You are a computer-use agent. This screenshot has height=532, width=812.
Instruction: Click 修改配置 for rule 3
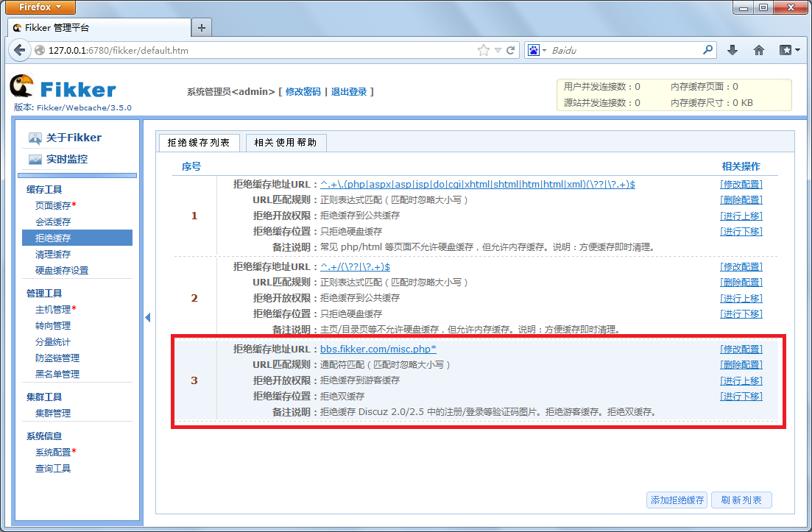click(741, 349)
